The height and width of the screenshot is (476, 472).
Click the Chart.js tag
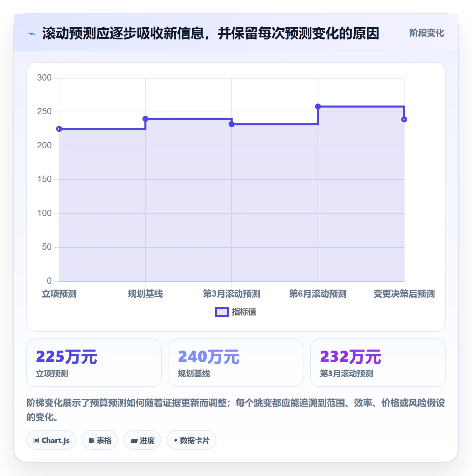(51, 440)
